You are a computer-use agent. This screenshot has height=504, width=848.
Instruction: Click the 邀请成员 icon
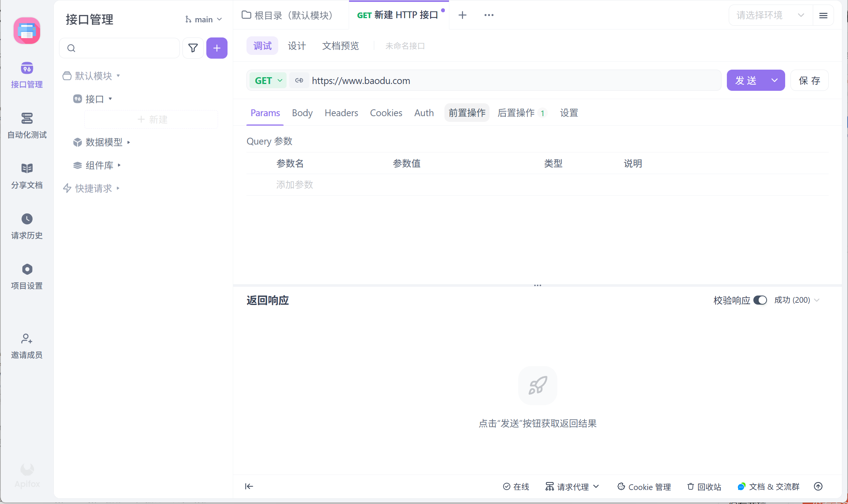(x=27, y=339)
